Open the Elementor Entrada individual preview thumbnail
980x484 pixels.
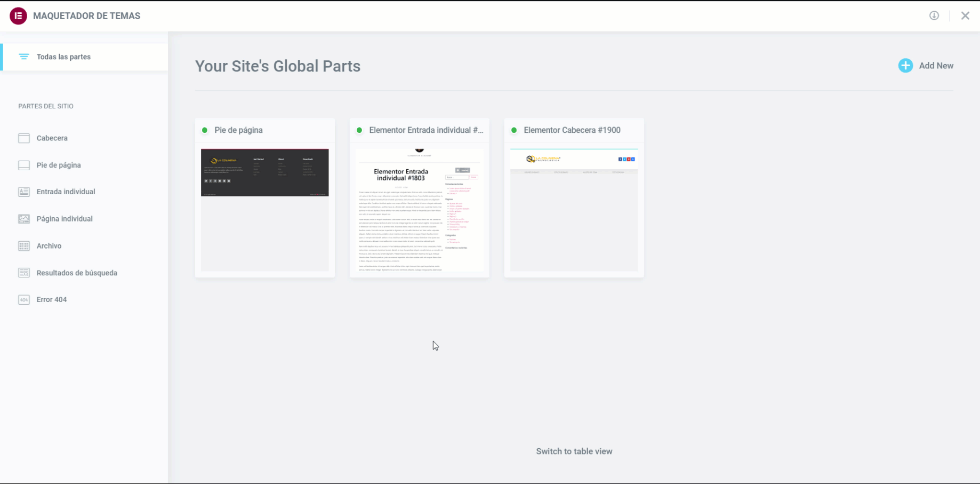tap(419, 209)
